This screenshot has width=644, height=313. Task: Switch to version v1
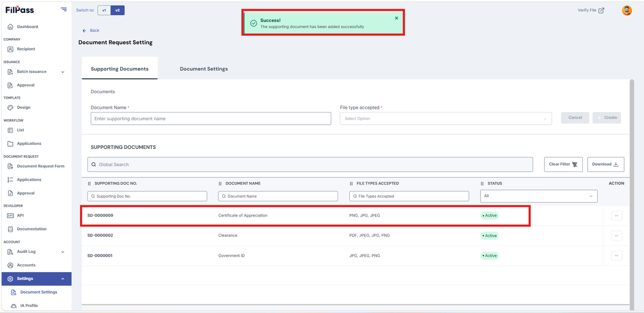point(105,10)
